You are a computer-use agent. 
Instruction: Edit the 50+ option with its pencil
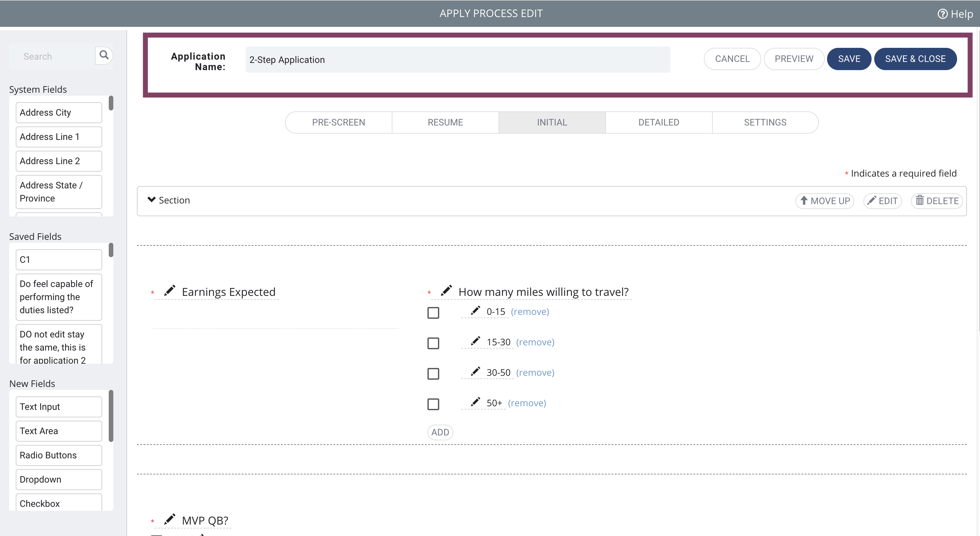pyautogui.click(x=475, y=402)
